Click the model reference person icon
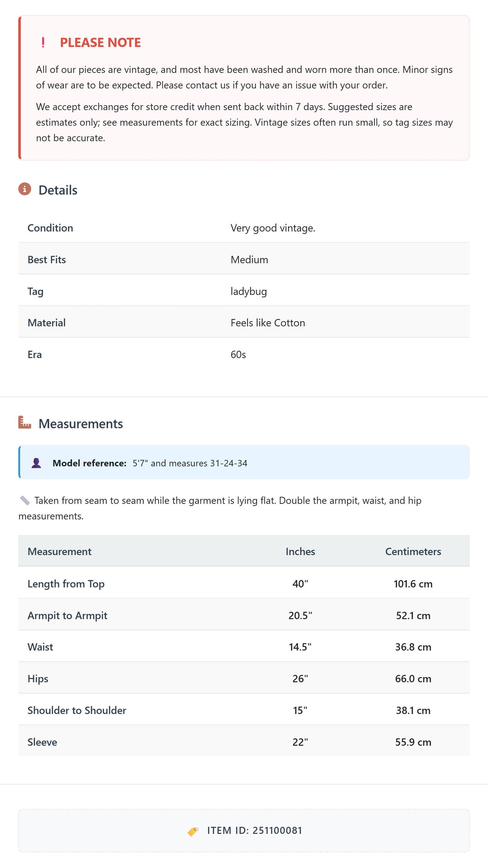Image resolution: width=488 pixels, height=868 pixels. coord(36,463)
